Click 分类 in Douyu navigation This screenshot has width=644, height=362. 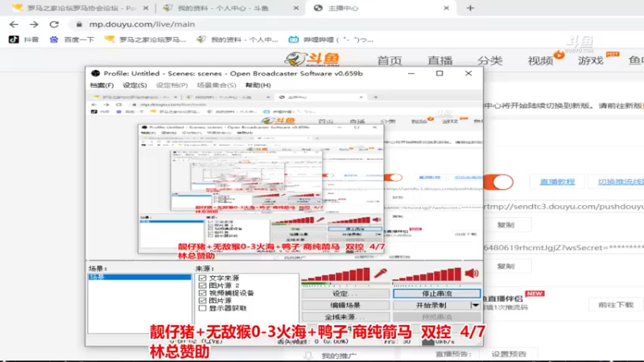(x=490, y=61)
